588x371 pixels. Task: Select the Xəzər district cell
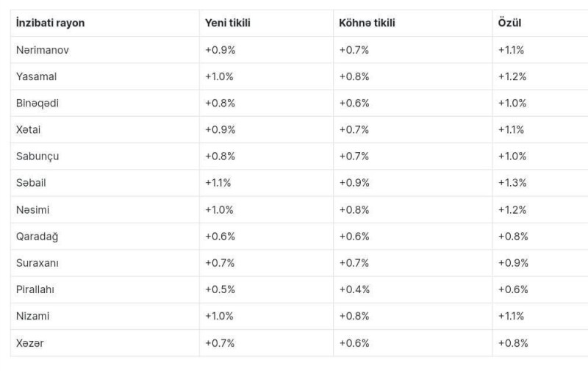[x=29, y=342]
